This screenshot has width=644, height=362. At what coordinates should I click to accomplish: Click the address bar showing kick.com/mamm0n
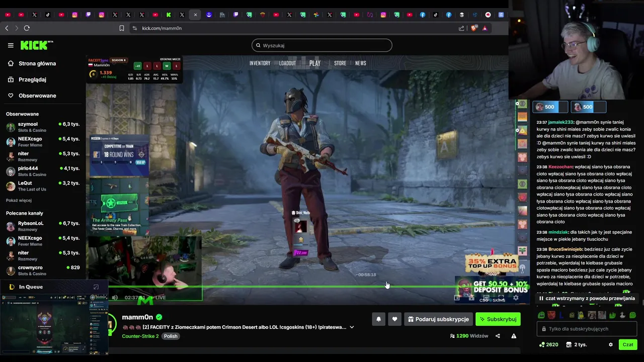pos(294,28)
